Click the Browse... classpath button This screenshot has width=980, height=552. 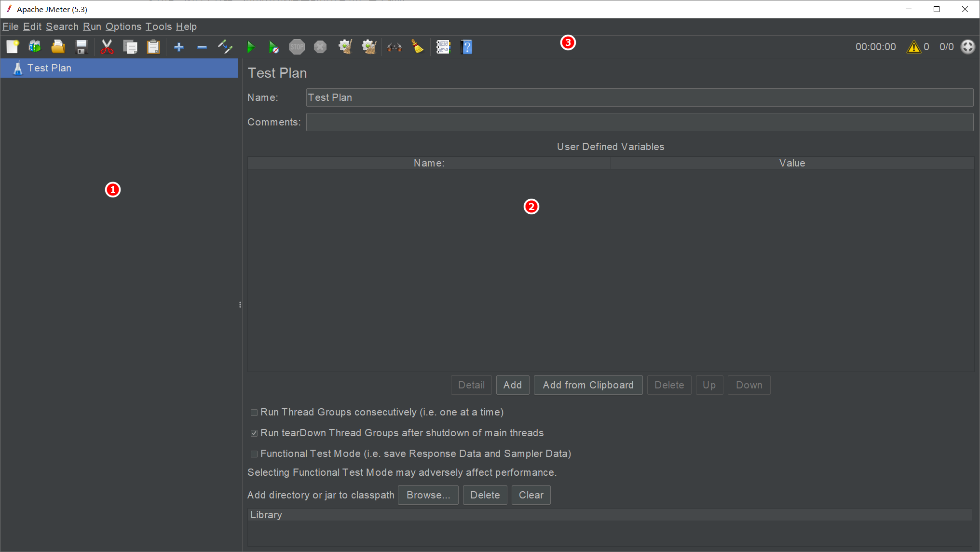click(x=428, y=495)
